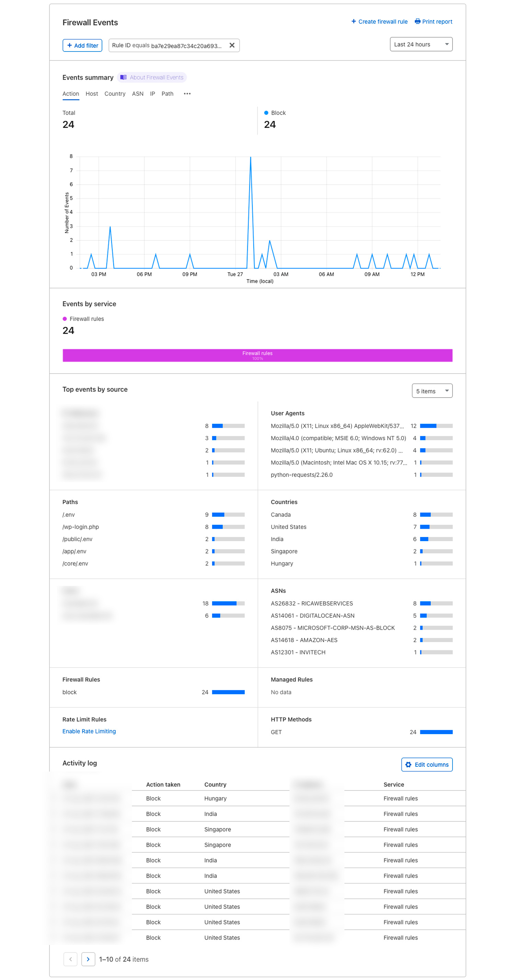This screenshot has height=980, width=515.
Task: Select the ASN summary tab
Action: (x=137, y=94)
